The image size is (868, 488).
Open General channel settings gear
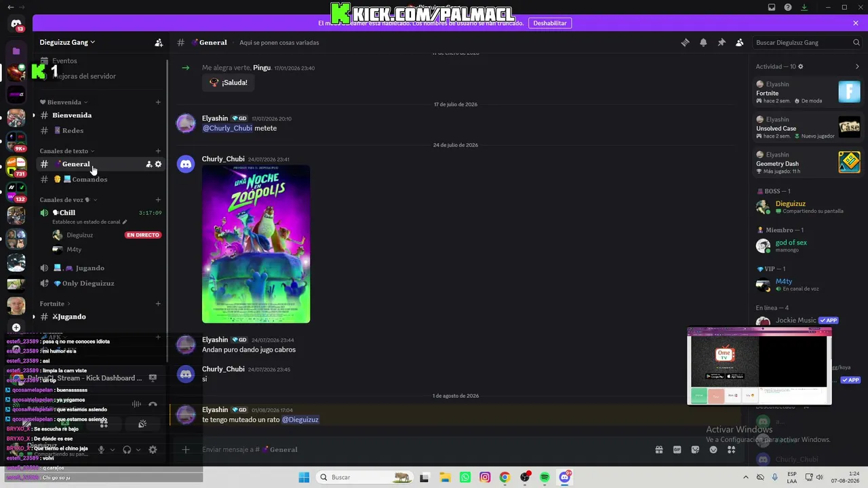pyautogui.click(x=159, y=164)
